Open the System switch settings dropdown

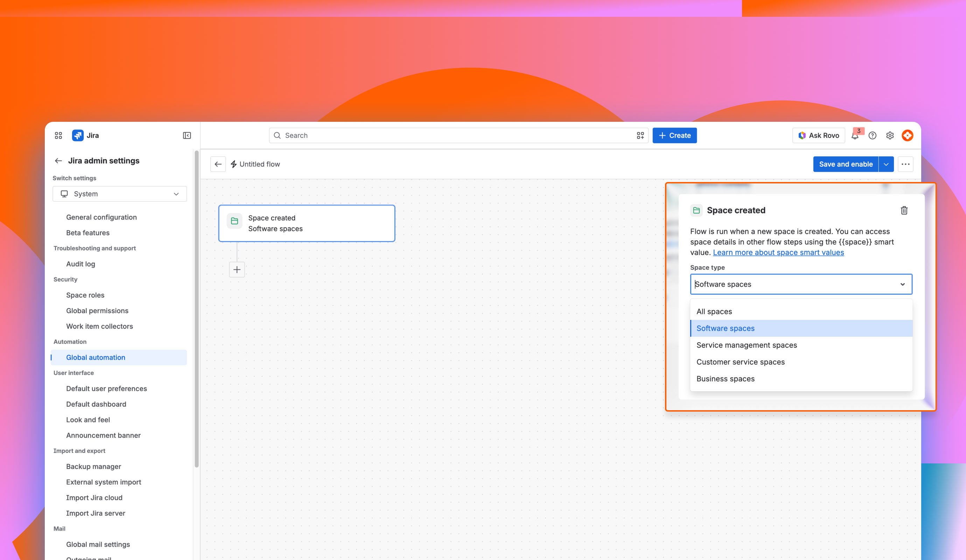tap(120, 194)
